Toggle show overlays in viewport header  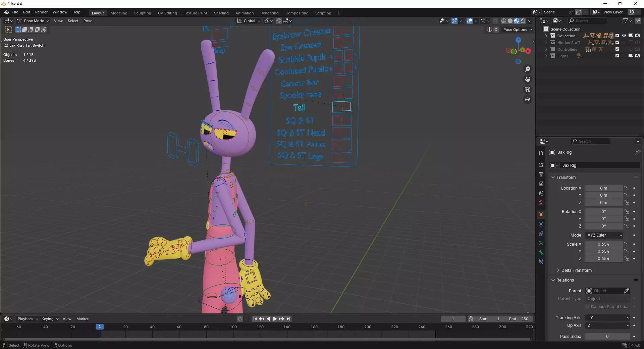pos(470,21)
